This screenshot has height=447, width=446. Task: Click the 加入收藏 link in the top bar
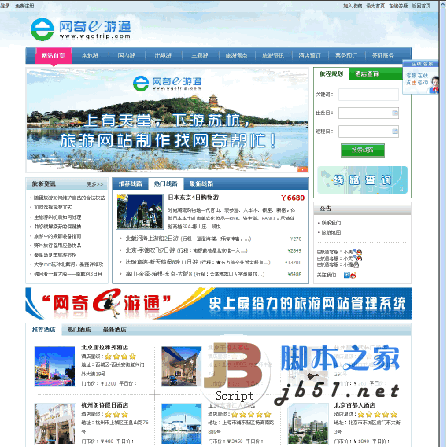point(353,6)
